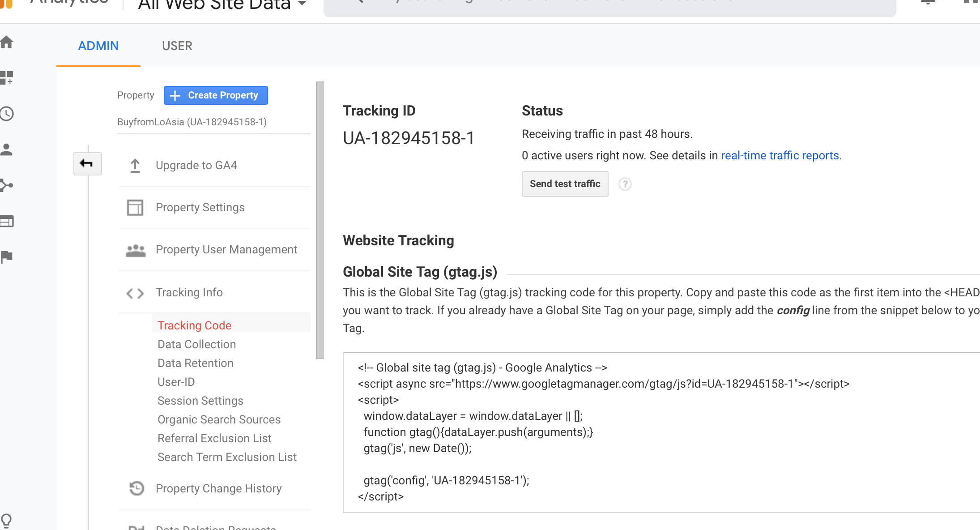This screenshot has width=980, height=530.
Task: Switch to the USER tab
Action: pos(177,46)
